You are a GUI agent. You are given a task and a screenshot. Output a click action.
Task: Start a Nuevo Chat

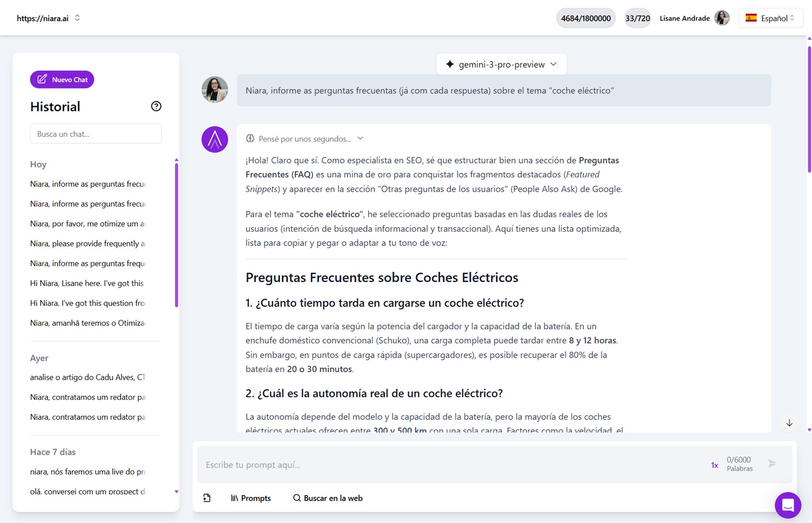coord(62,79)
